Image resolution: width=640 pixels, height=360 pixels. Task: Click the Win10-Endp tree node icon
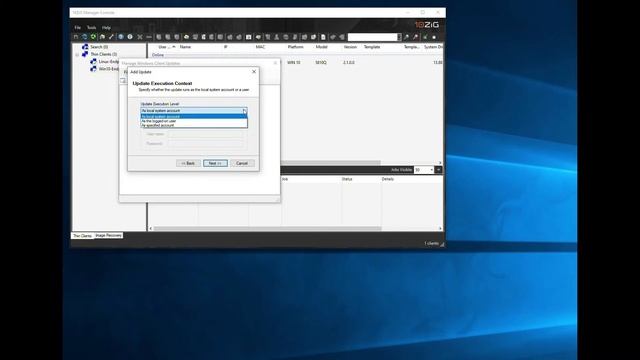coord(93,69)
